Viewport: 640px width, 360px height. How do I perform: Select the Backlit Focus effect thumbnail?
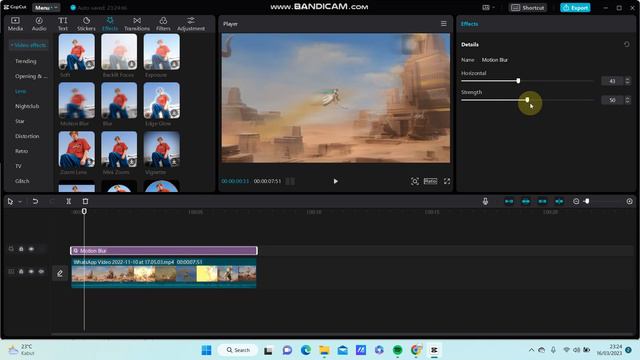click(119, 52)
